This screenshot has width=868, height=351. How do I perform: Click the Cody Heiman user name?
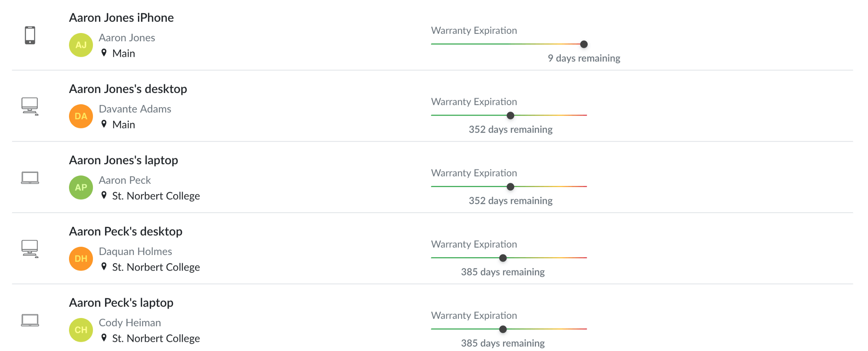pyautogui.click(x=130, y=323)
